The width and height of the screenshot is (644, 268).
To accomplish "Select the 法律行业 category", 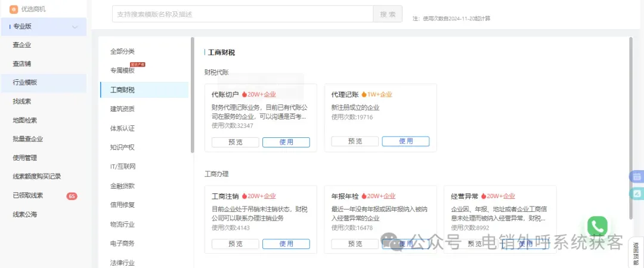I will click(144, 263).
